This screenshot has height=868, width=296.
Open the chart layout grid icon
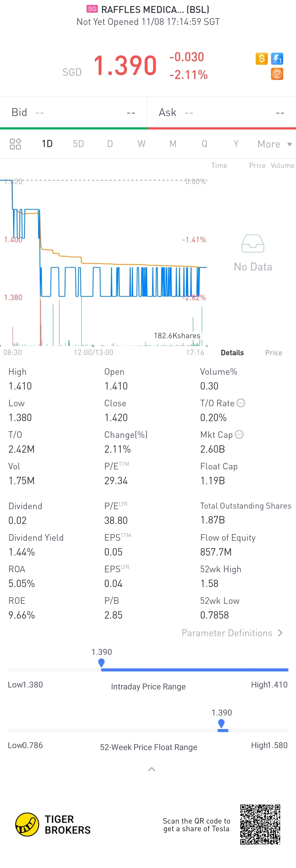pyautogui.click(x=16, y=144)
